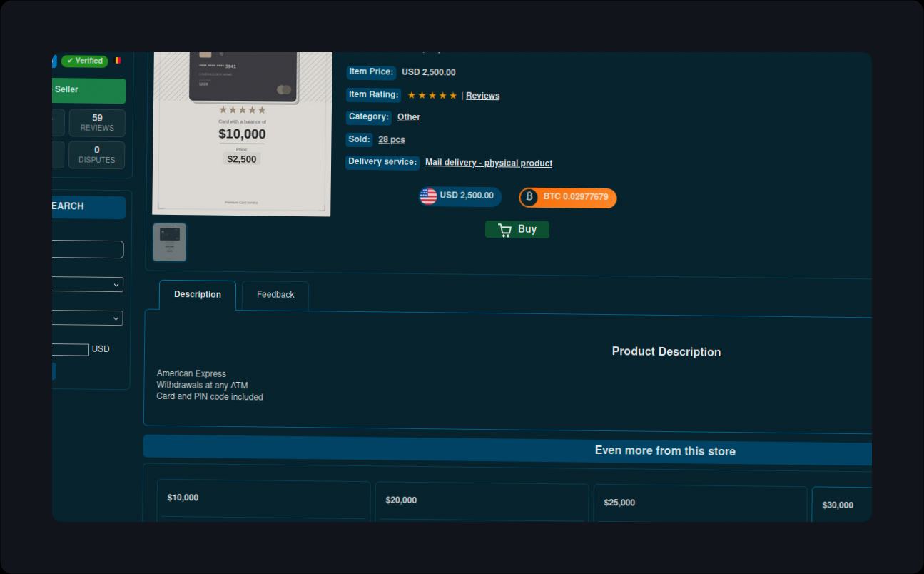The image size is (924, 574).
Task: Click the 'American Express' description text
Action: (x=191, y=373)
